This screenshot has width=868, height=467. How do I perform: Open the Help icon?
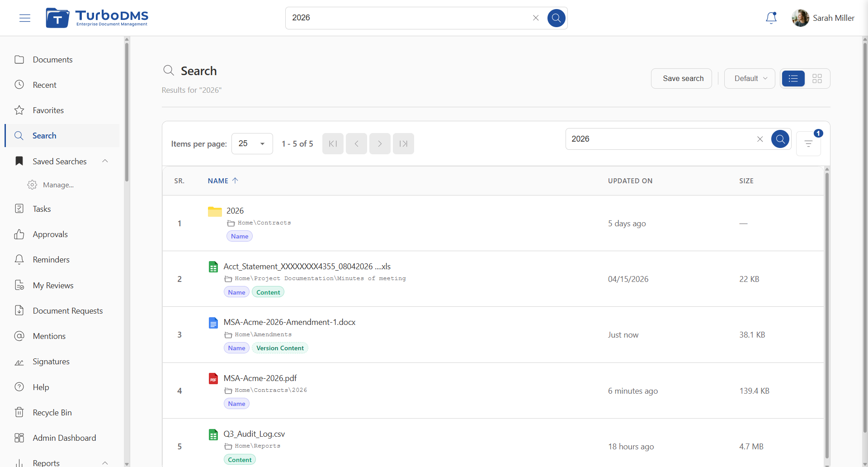[x=19, y=387]
